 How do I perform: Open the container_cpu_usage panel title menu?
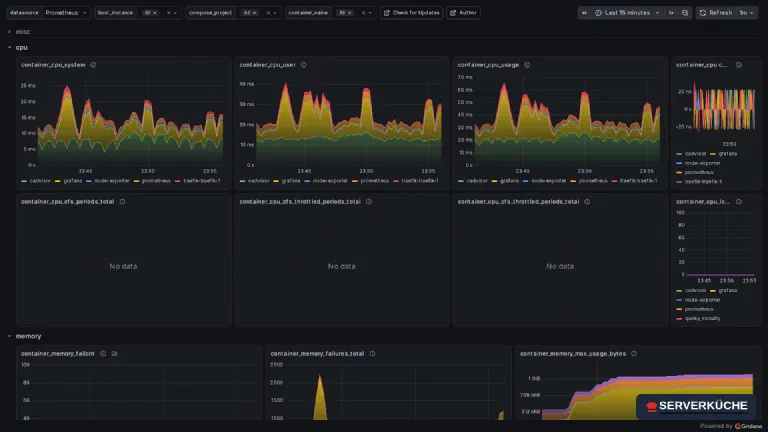[x=488, y=65]
